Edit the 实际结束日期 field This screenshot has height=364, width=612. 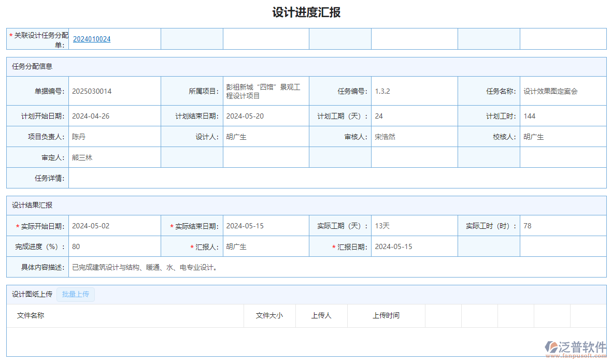[265, 226]
